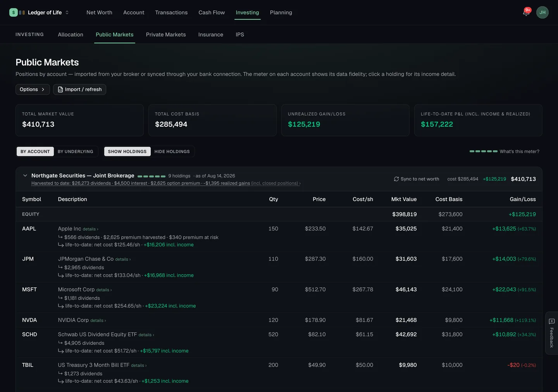Click the Mkt Value column header
The height and width of the screenshot is (392, 558).
[404, 199]
